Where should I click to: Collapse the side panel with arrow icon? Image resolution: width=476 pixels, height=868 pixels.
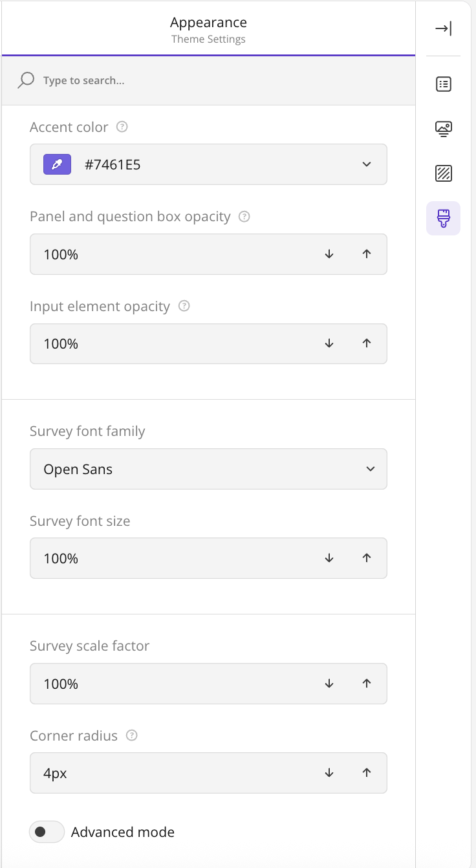(443, 28)
